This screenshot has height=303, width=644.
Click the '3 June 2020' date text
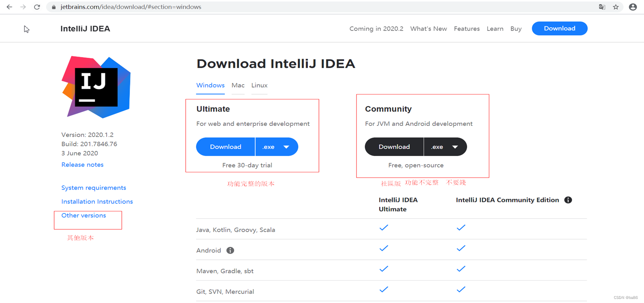[80, 154]
